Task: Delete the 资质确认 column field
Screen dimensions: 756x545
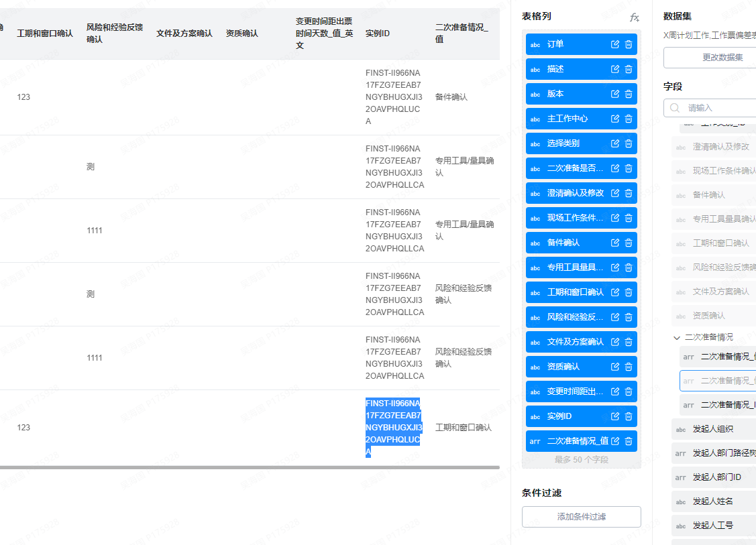Action: click(629, 367)
